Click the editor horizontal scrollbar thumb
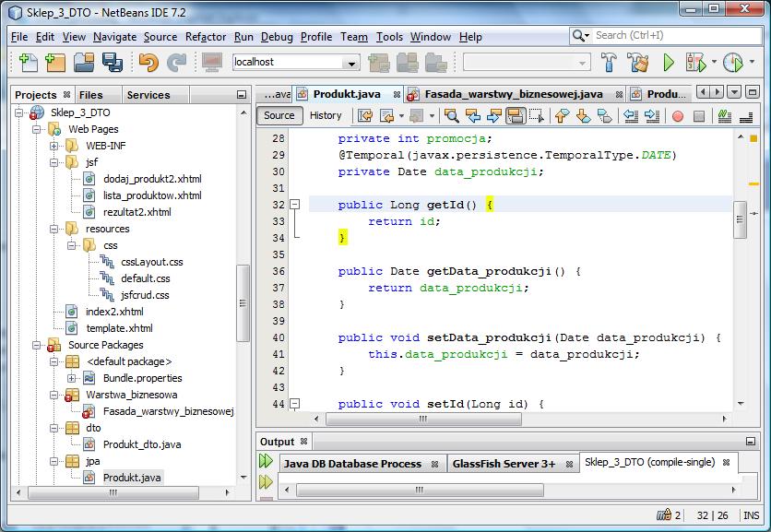Image resolution: width=771 pixels, height=532 pixels. [423, 419]
